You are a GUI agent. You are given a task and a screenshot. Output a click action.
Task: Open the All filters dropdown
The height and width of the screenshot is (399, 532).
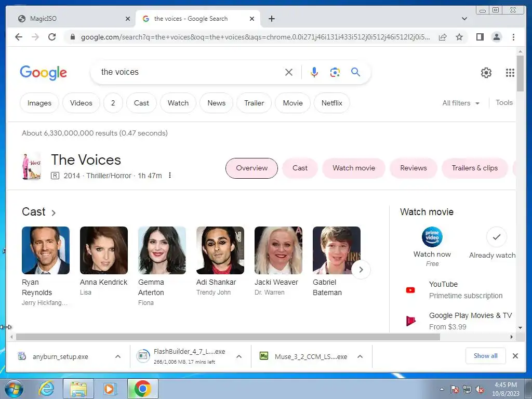[461, 103]
